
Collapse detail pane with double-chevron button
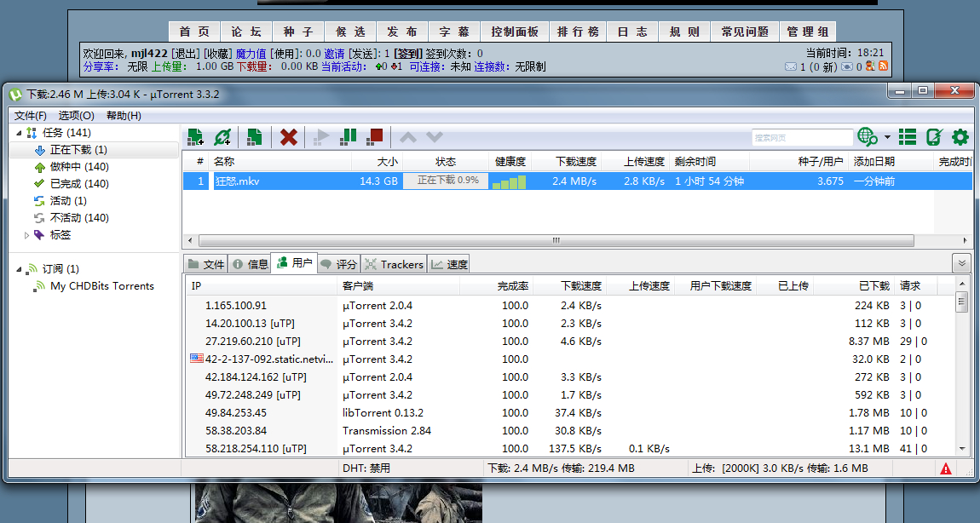click(x=961, y=264)
